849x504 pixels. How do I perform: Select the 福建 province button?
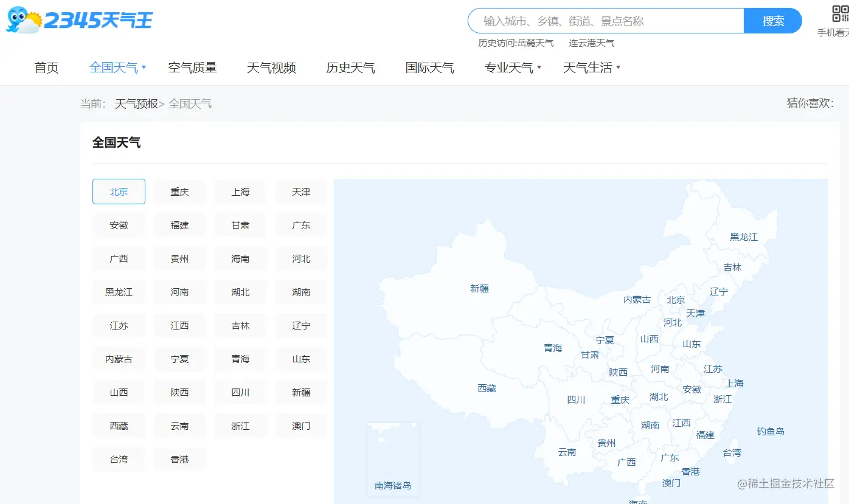(x=179, y=225)
